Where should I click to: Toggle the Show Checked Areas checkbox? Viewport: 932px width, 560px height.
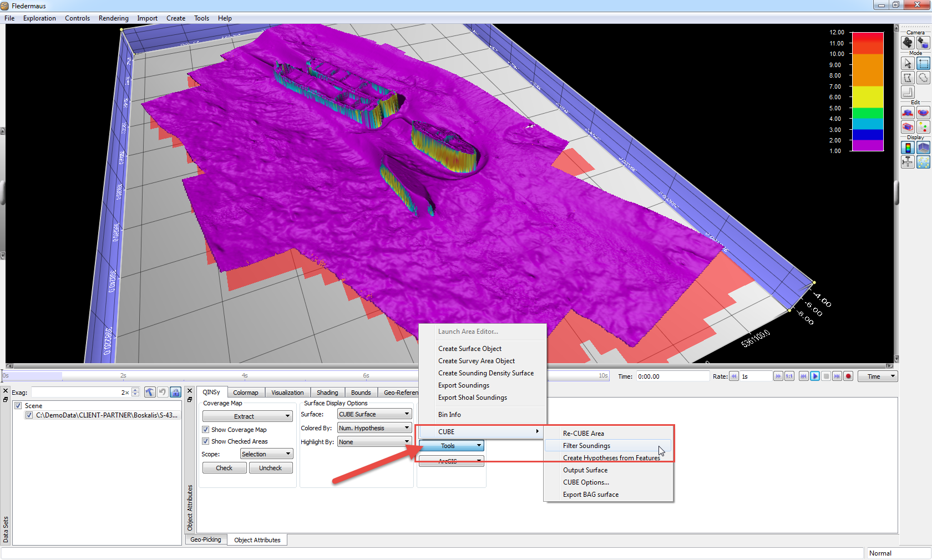click(x=206, y=441)
